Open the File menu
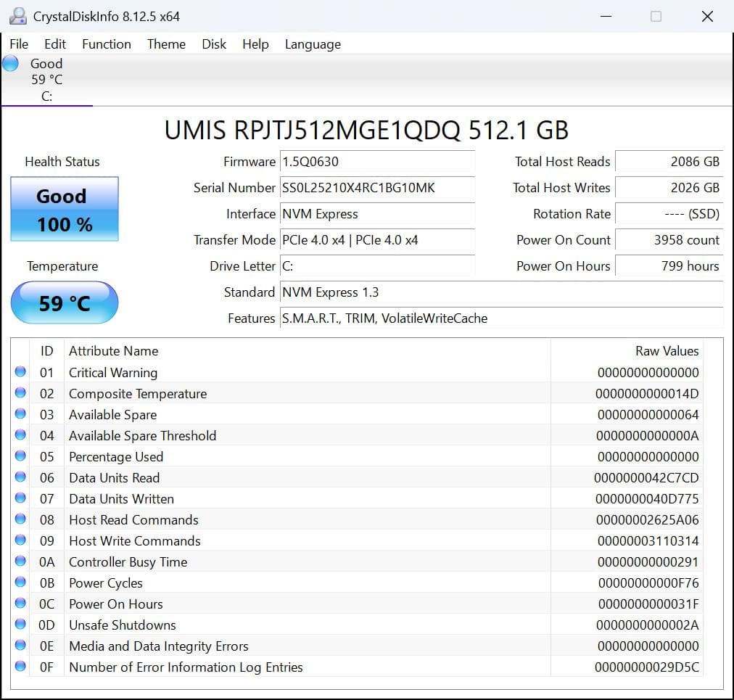734x700 pixels. coord(18,44)
